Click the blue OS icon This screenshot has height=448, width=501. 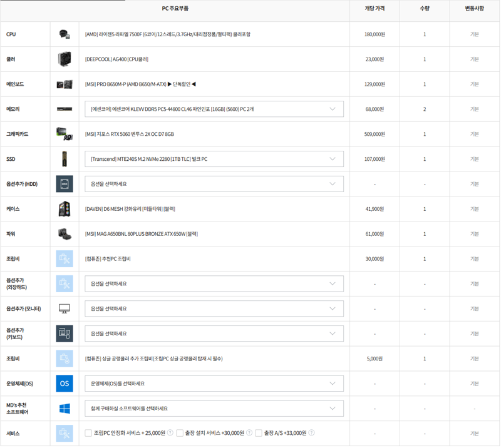tap(65, 384)
